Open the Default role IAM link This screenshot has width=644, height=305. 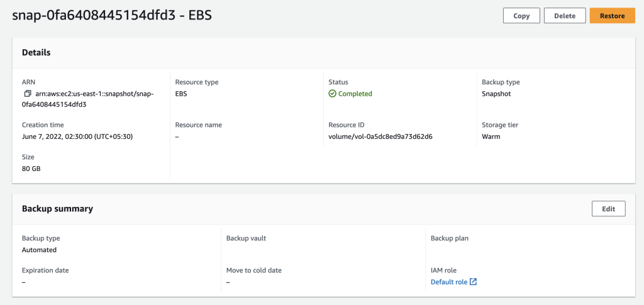pyautogui.click(x=448, y=282)
